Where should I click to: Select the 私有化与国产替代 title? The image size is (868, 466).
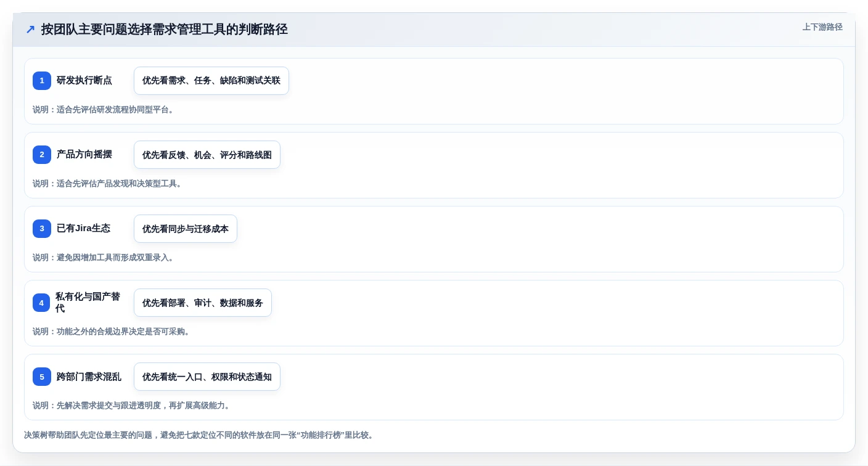tap(88, 303)
